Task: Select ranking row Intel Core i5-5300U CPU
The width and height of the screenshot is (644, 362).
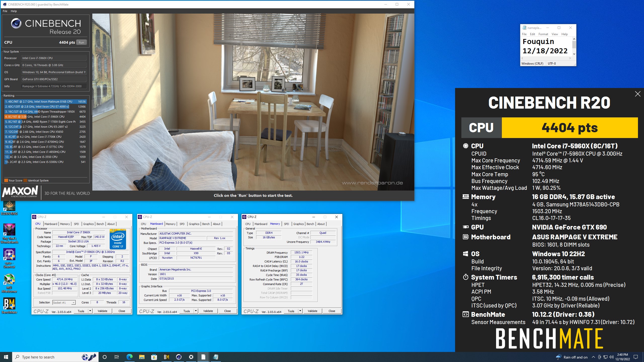Action: [46, 162]
